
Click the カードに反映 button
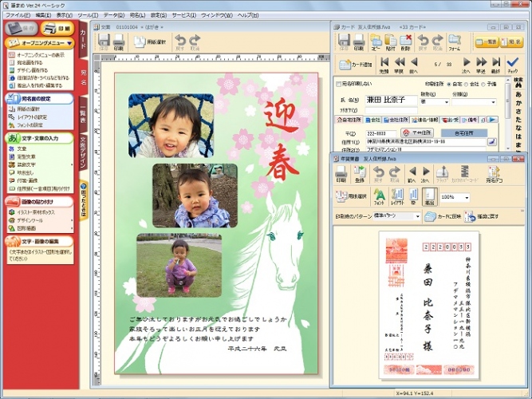(x=443, y=216)
